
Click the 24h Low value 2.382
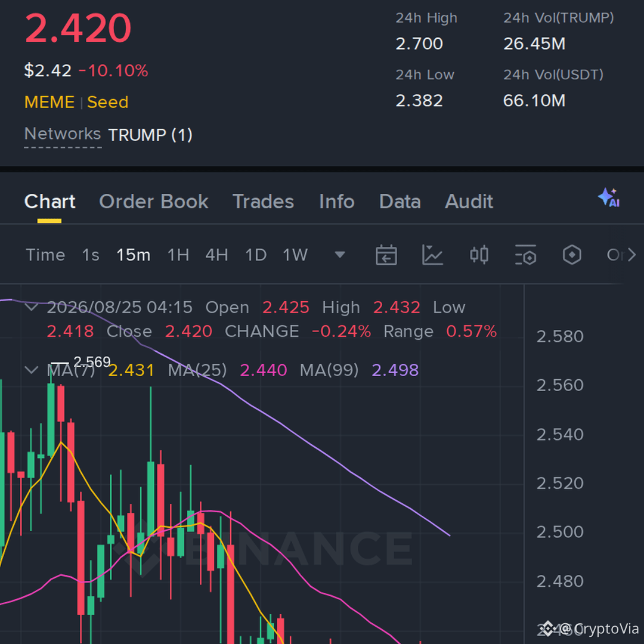coord(419,101)
